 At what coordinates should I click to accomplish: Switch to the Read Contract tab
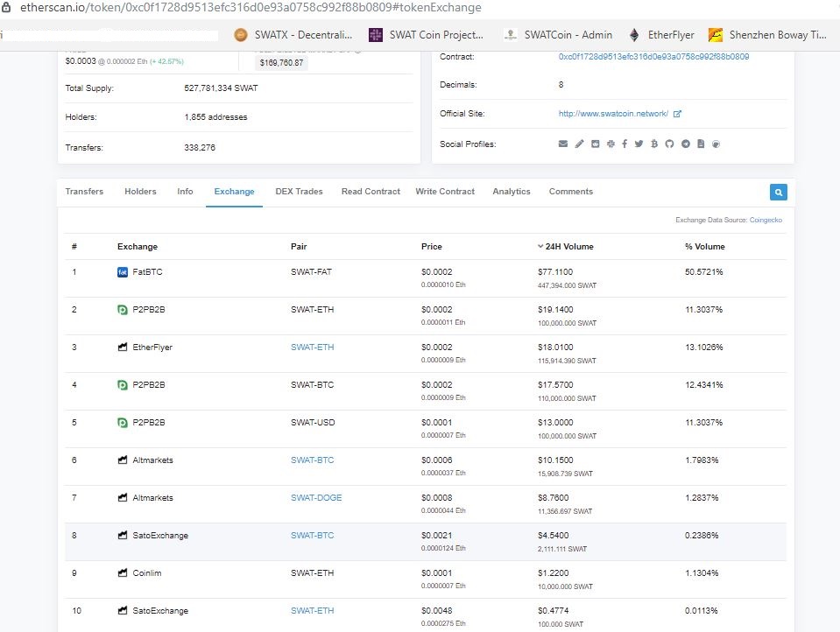(x=371, y=191)
